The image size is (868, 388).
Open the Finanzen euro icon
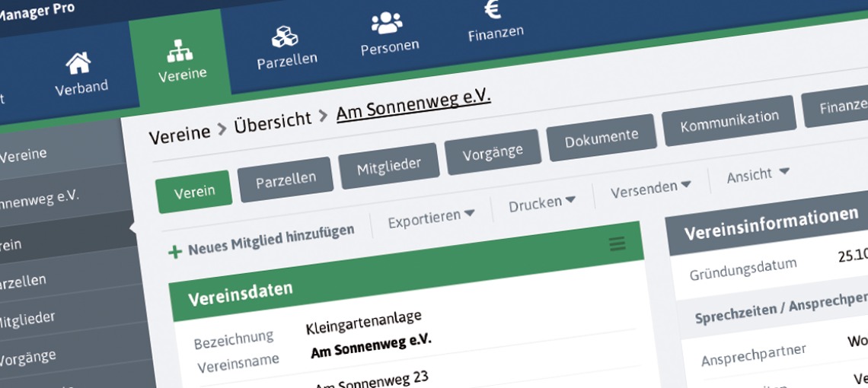coord(492,9)
